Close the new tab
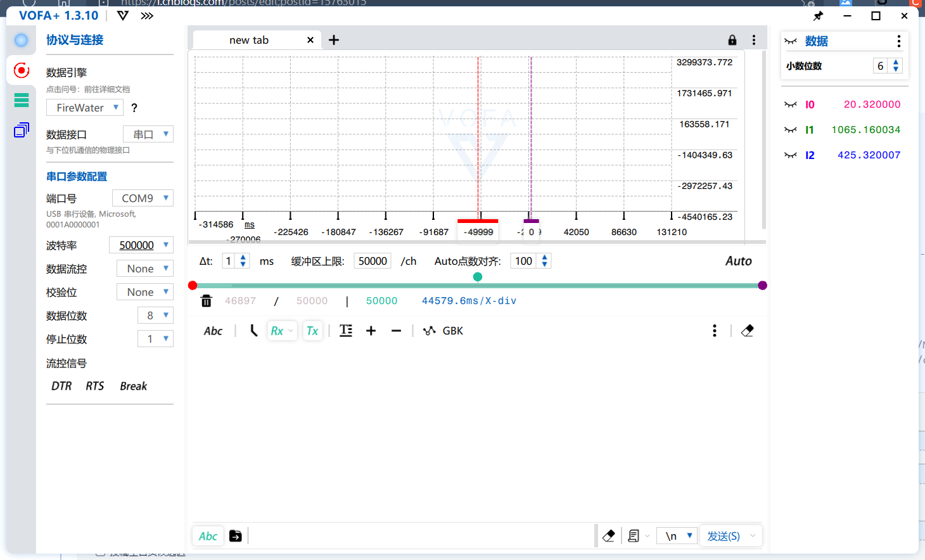The width and height of the screenshot is (925, 560). click(310, 40)
